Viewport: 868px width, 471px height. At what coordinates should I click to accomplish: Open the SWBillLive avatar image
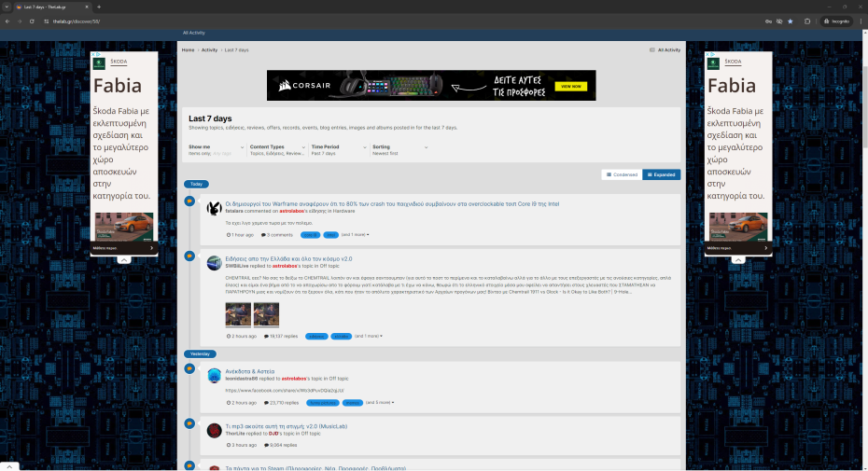[215, 263]
